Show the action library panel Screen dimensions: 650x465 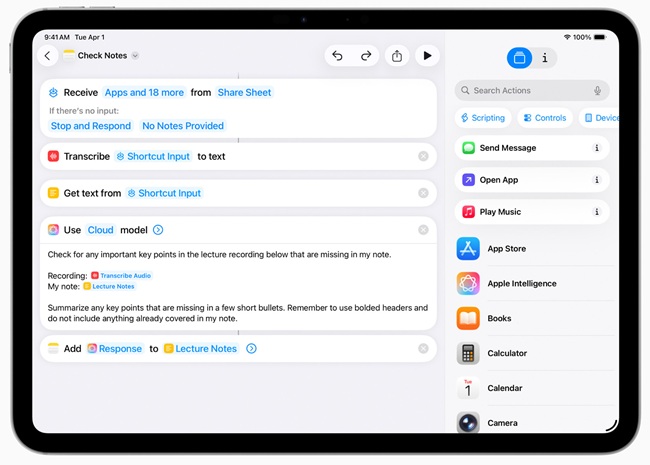point(519,58)
